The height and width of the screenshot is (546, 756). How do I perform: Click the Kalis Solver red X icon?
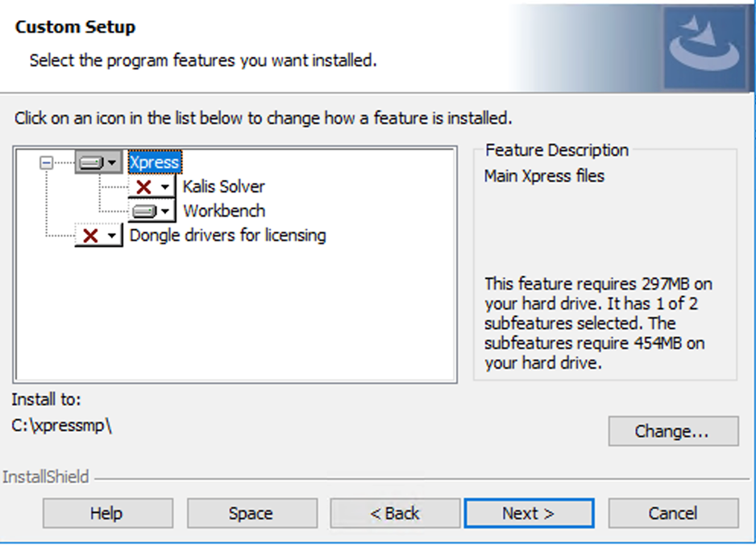144,187
